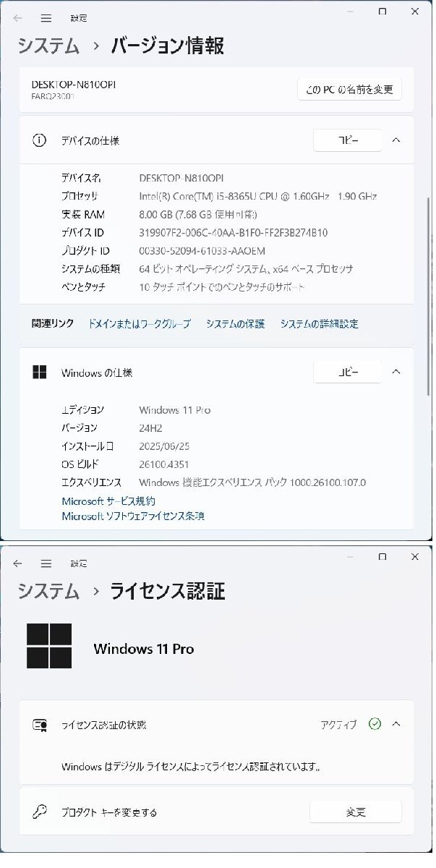Maximize the bottom ライセンス認証 window
436x868 pixels.
tap(382, 557)
